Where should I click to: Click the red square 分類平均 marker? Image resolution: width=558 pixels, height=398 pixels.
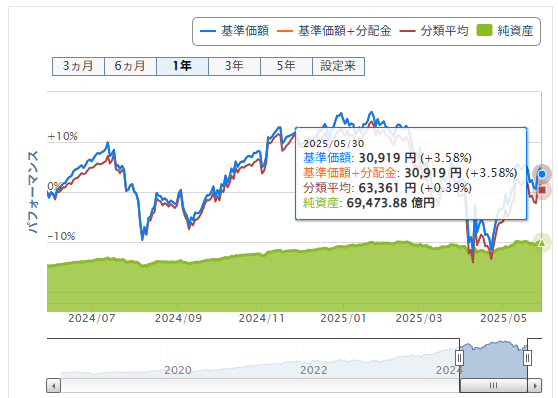[542, 190]
